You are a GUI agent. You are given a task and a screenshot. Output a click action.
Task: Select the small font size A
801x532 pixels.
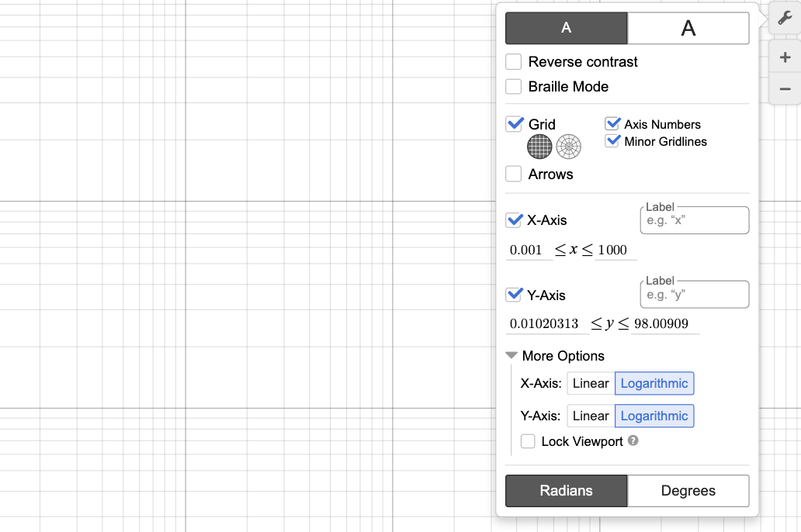pyautogui.click(x=566, y=28)
